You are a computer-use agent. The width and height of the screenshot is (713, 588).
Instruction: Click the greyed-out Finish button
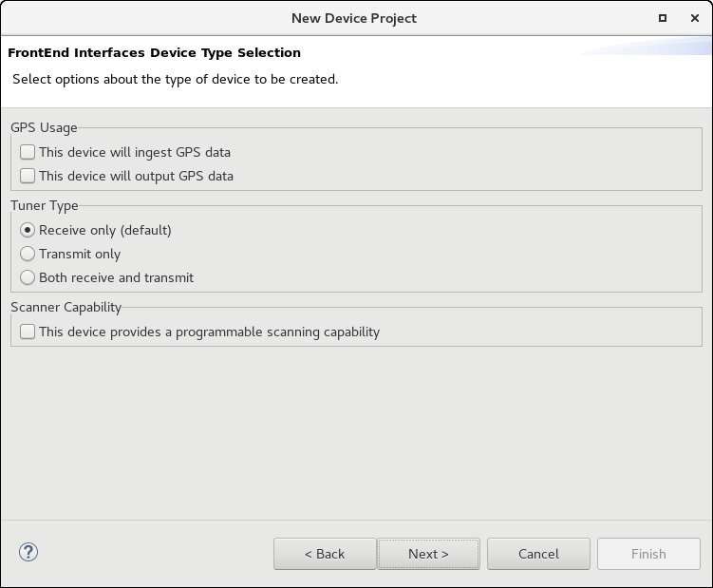point(648,554)
